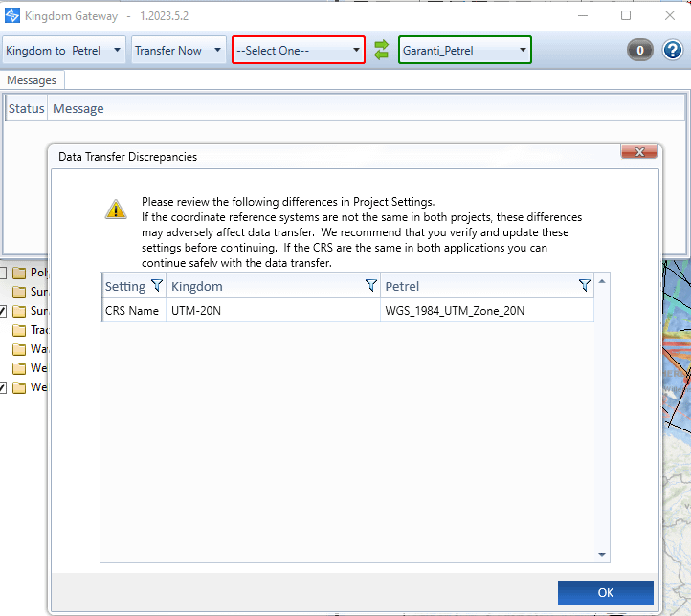Open the blue help question mark icon

point(672,51)
